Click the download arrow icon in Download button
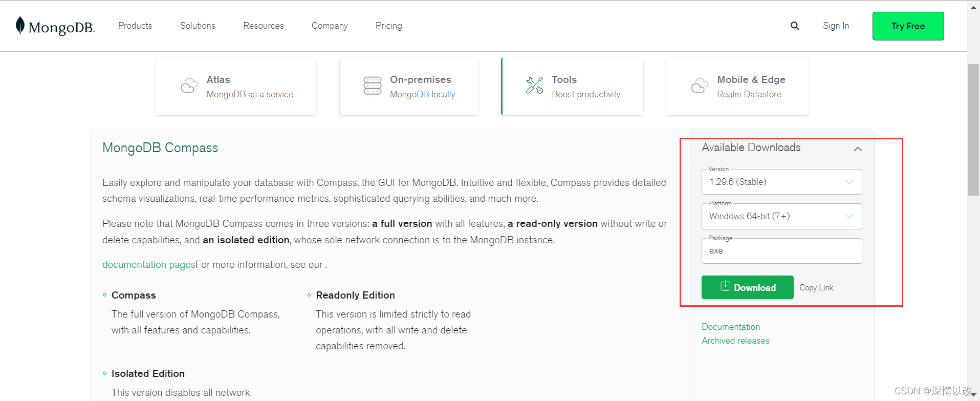This screenshot has width=980, height=401. click(x=725, y=286)
